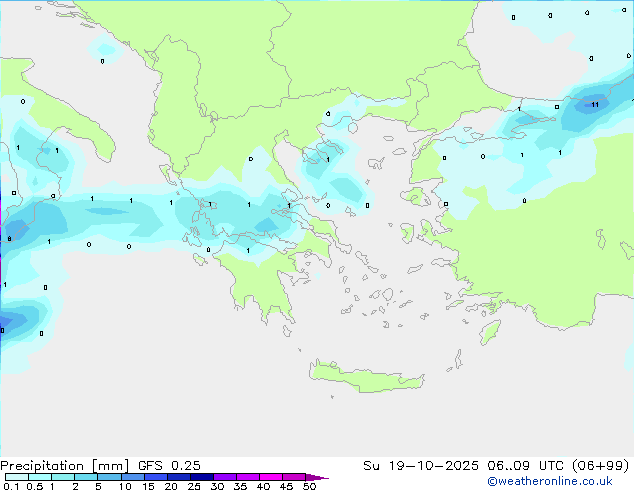The width and height of the screenshot is (634, 490).
Task: Pick the legend swatch between 45 and 50
Action: (x=294, y=477)
